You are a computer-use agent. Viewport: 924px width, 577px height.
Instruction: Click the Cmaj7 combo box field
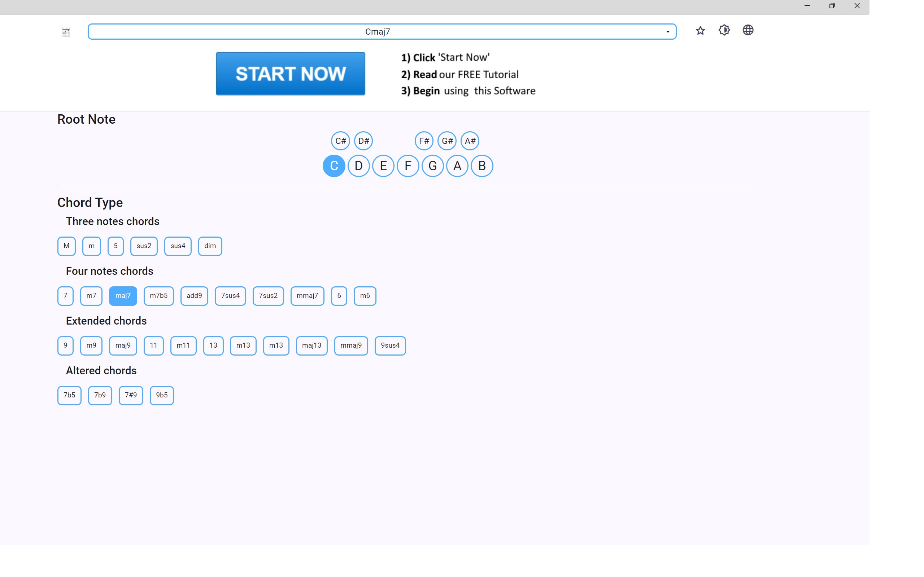coord(377,32)
